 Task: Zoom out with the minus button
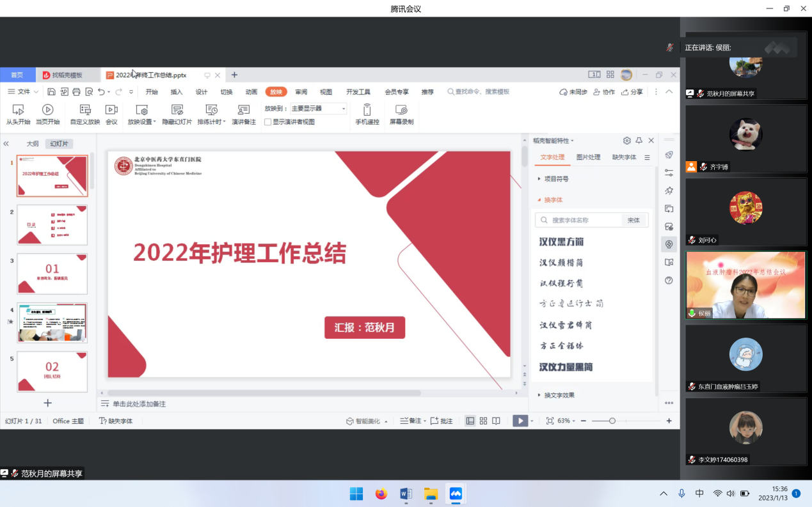point(583,421)
